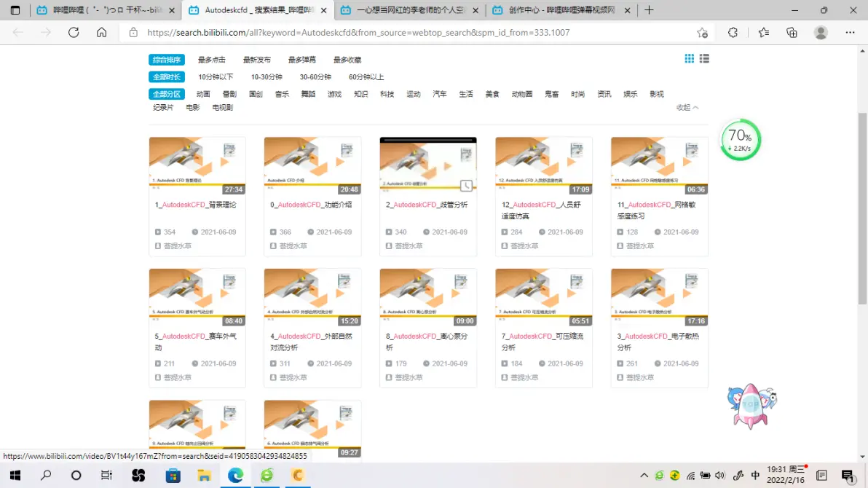Open browser collections panel
The image size is (868, 488).
(792, 33)
